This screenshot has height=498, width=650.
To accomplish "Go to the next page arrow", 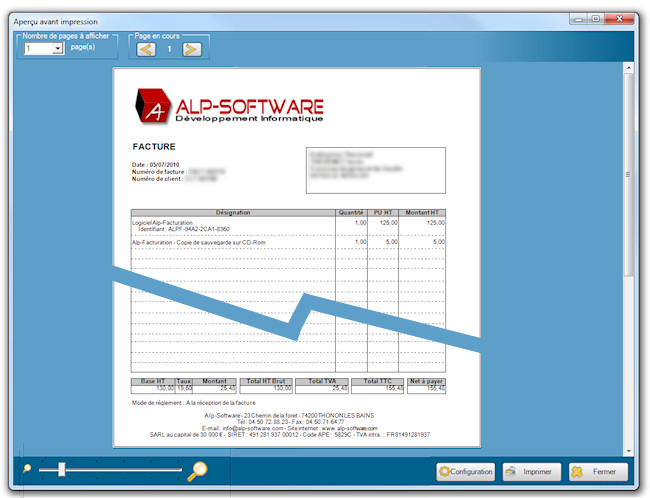I will pyautogui.click(x=192, y=49).
